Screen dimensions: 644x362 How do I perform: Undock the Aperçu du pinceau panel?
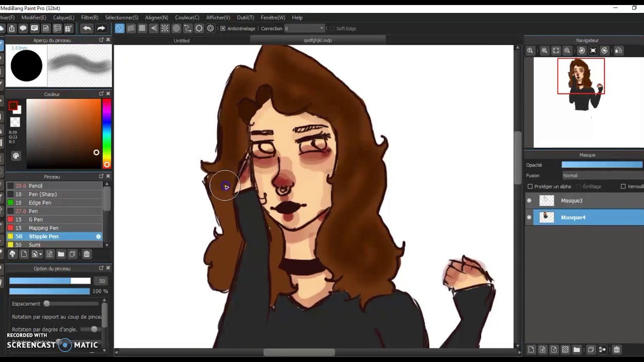101,40
